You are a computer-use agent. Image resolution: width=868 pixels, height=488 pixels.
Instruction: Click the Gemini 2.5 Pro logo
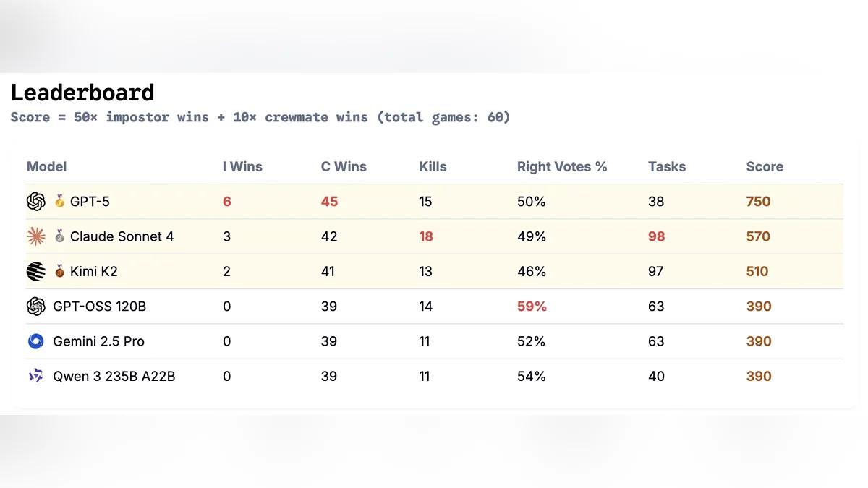pos(35,341)
